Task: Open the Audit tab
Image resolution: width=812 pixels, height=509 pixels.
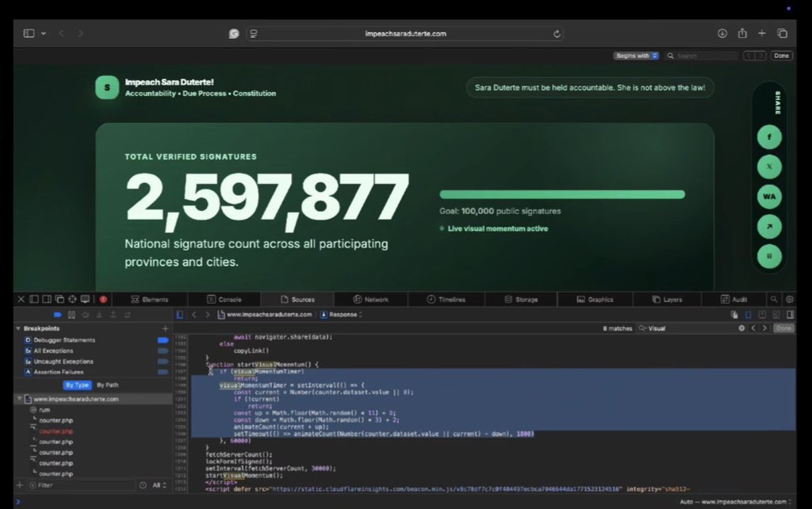Action: 733,299
